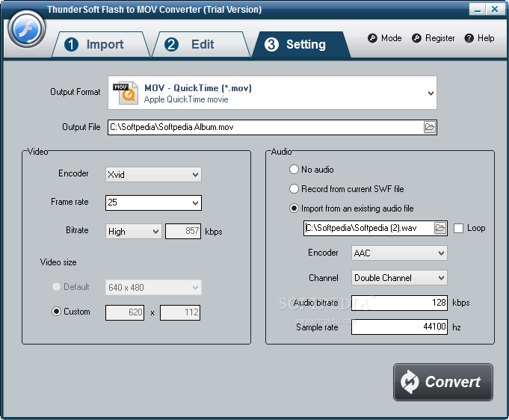Click the Register key icon
Viewport: 509px width, 420px height.
click(x=416, y=38)
